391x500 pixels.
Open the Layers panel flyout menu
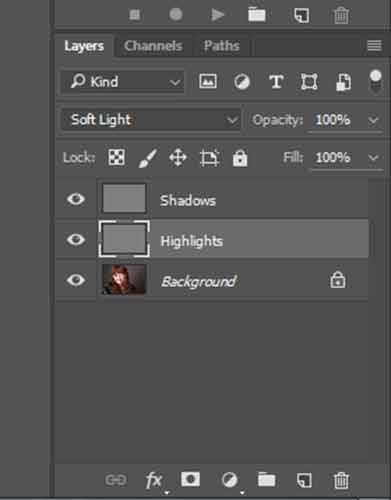[374, 46]
